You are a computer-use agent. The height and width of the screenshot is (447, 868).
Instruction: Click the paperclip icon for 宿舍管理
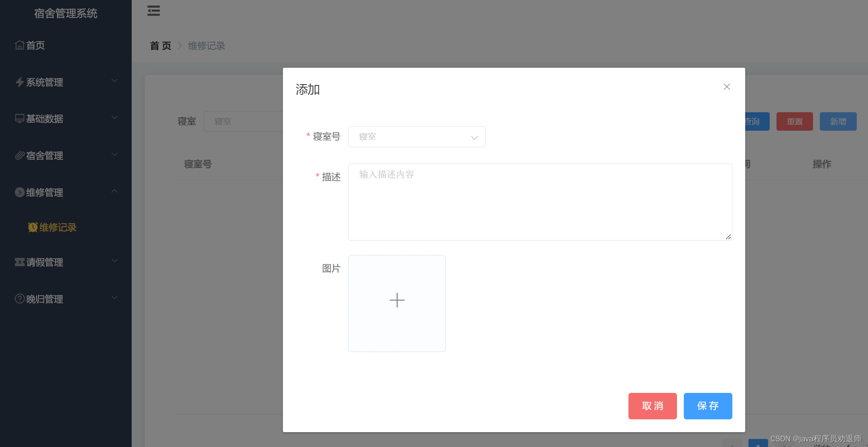[x=20, y=156]
